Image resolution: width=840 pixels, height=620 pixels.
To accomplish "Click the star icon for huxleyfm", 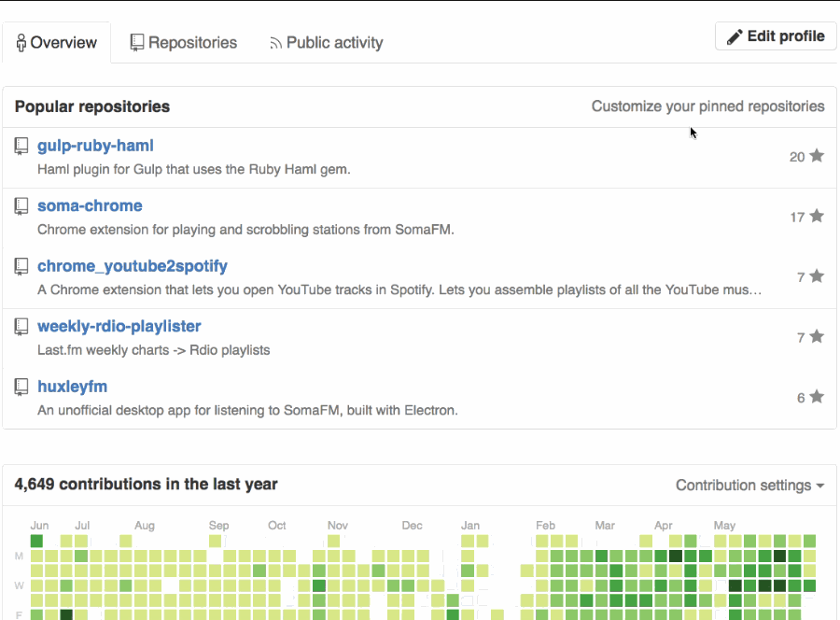I will point(817,397).
